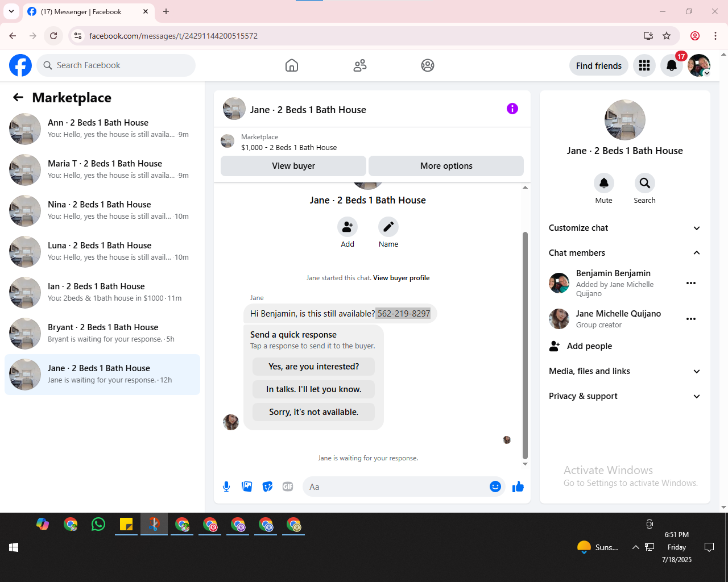Click the View buyer button
This screenshot has height=582, width=728.
tap(293, 166)
